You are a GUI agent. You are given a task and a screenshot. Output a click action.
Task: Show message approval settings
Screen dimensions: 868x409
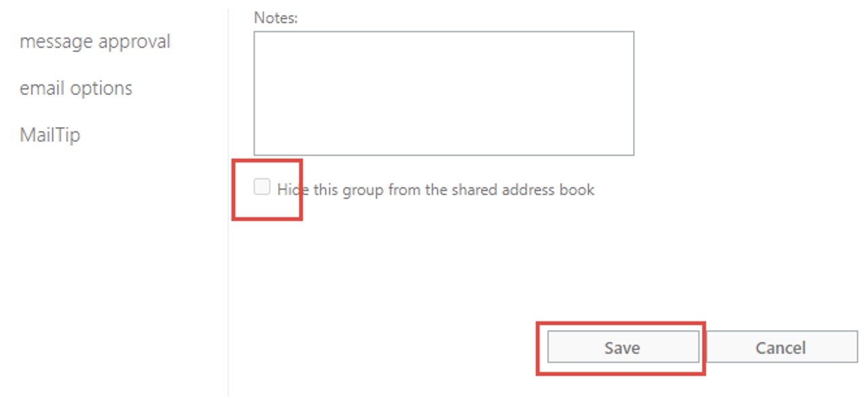95,42
